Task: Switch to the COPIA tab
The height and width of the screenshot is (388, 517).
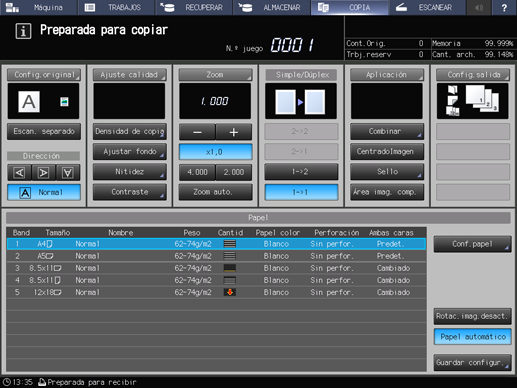Action: point(350,7)
